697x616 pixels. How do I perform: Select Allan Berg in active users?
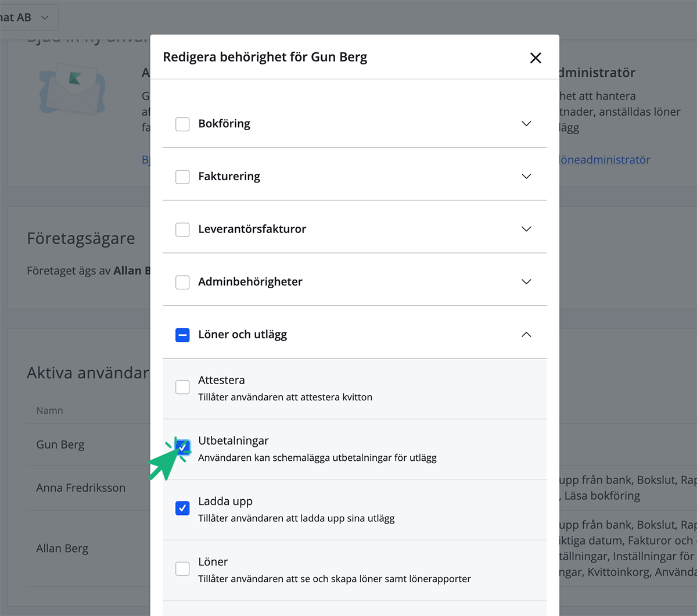(x=62, y=549)
